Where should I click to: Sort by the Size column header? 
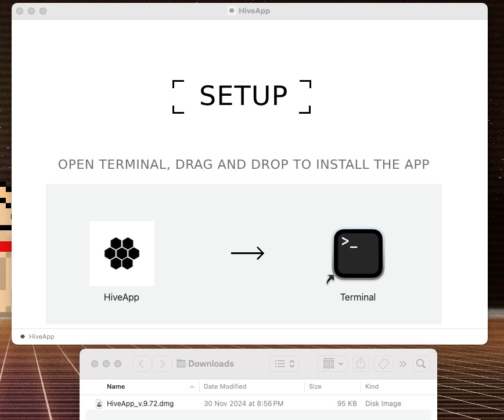315,386
